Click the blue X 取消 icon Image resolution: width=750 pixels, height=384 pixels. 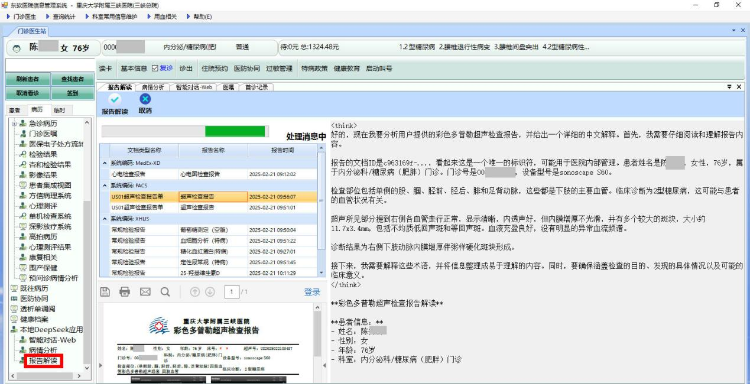coord(145,99)
